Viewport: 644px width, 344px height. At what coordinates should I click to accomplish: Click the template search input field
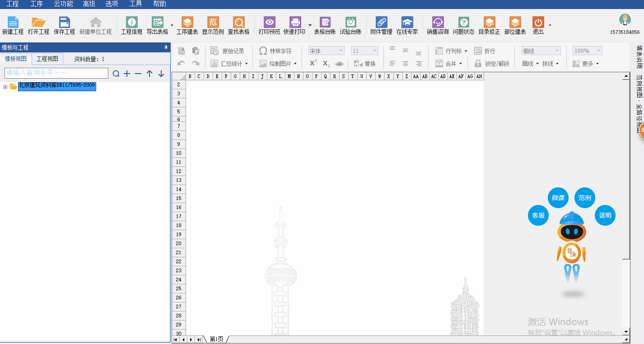click(56, 73)
